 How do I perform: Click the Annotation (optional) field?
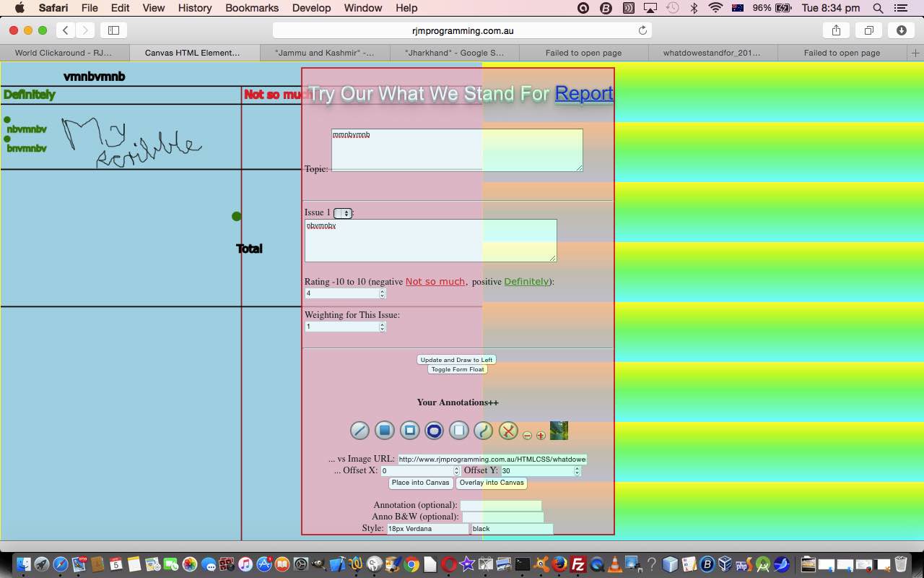tap(501, 506)
